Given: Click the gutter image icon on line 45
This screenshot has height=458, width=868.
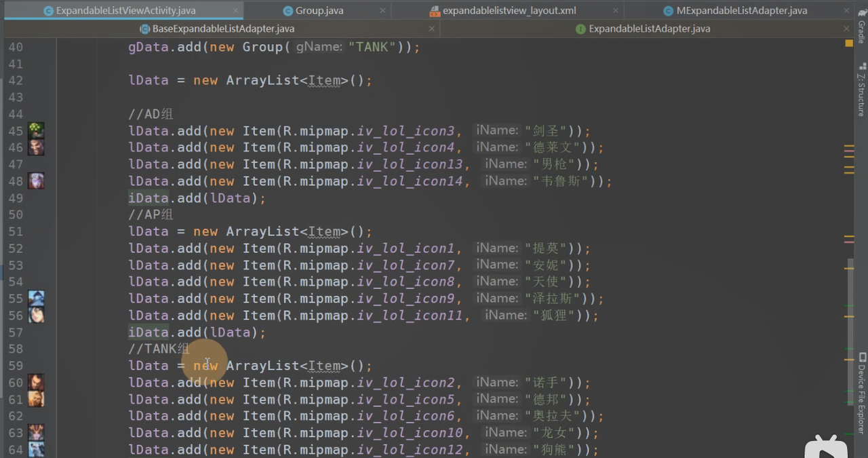Looking at the screenshot, I should pos(36,131).
